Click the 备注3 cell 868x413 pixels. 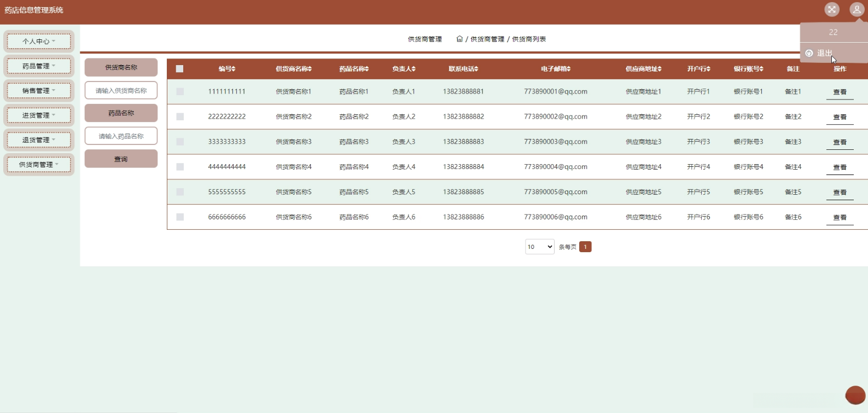(793, 142)
